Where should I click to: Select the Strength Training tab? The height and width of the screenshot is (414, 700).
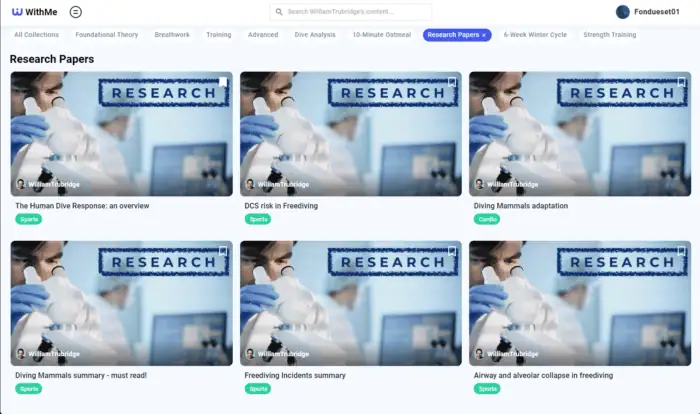coord(610,35)
